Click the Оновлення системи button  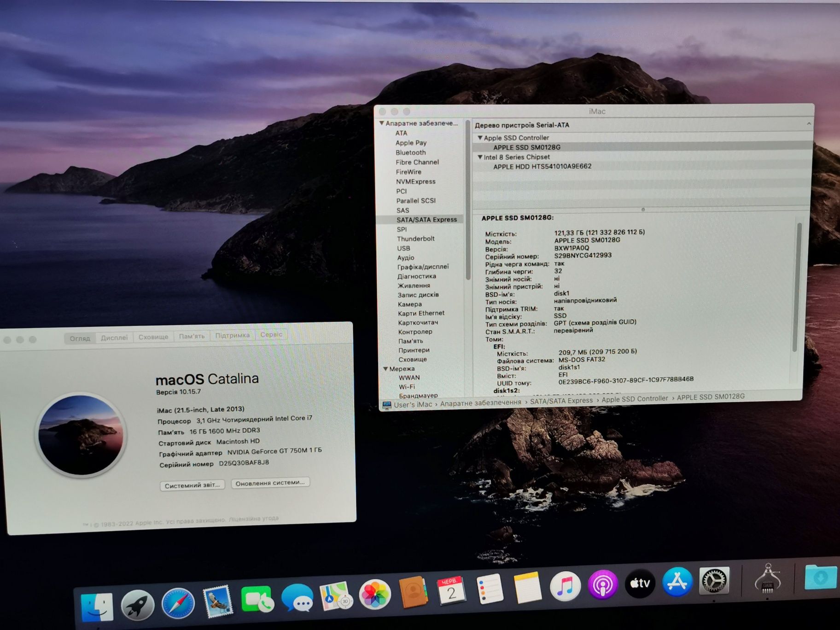tap(270, 483)
